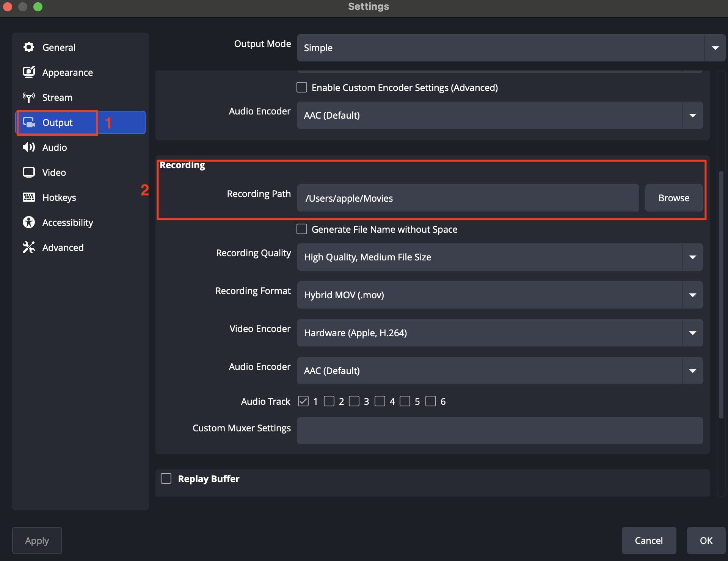
Task: Click the Video monitor icon
Action: [x=29, y=172]
